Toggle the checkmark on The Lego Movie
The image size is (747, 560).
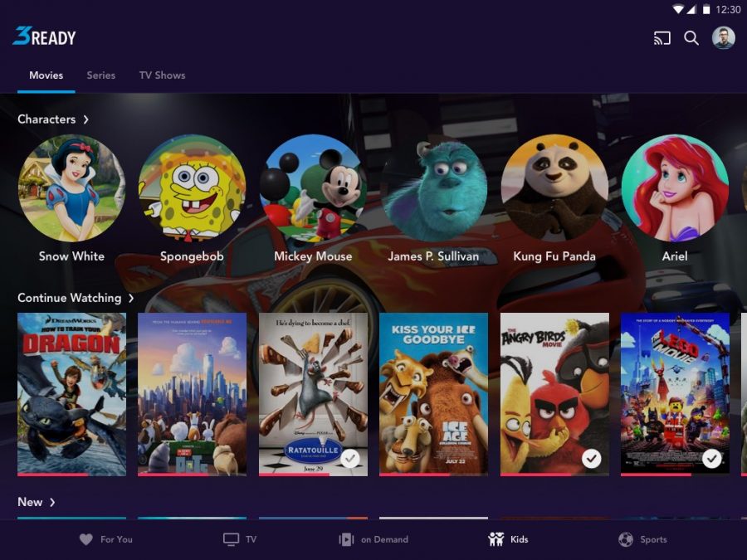pyautogui.click(x=712, y=458)
